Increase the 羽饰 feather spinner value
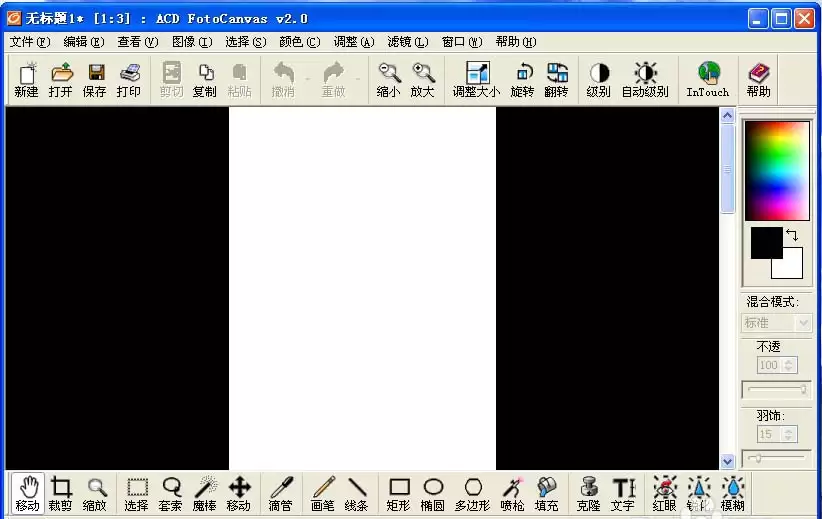This screenshot has width=822, height=519. (x=788, y=430)
